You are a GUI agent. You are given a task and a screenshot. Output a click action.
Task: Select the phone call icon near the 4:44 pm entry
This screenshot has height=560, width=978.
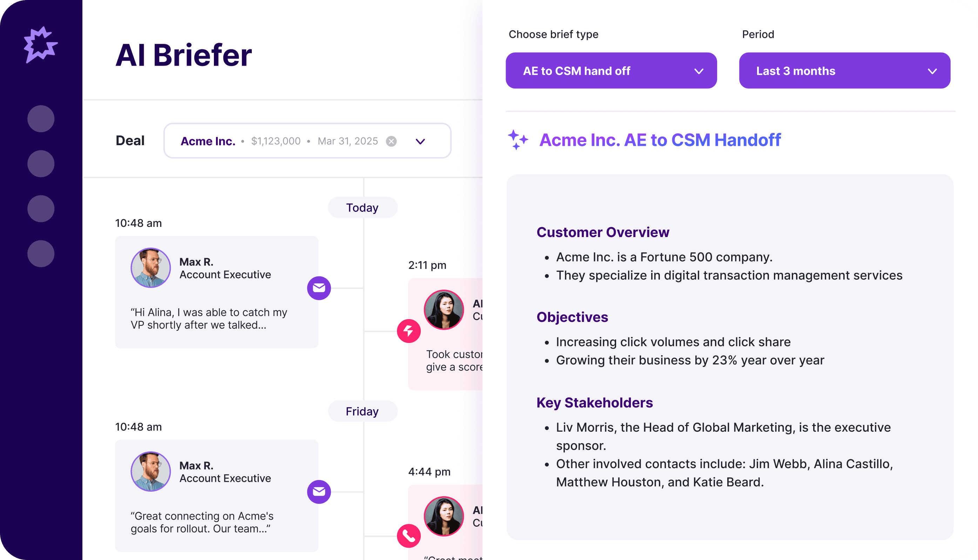(x=409, y=535)
